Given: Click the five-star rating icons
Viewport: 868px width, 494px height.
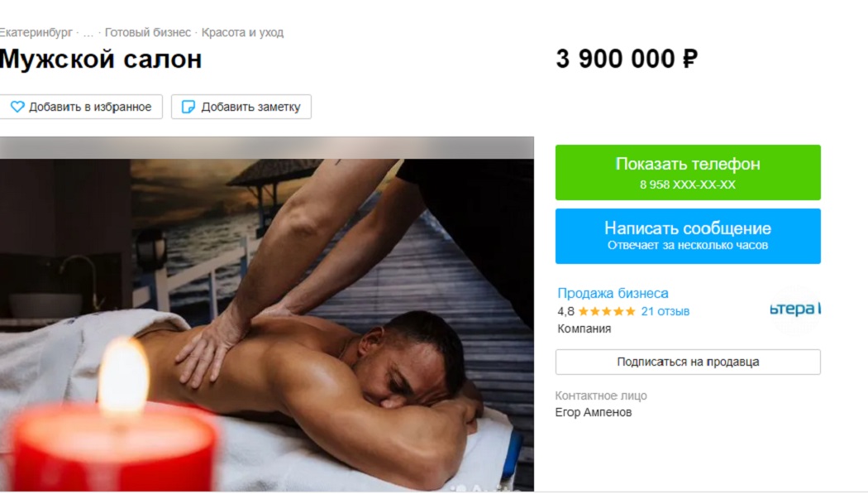Looking at the screenshot, I should (606, 311).
